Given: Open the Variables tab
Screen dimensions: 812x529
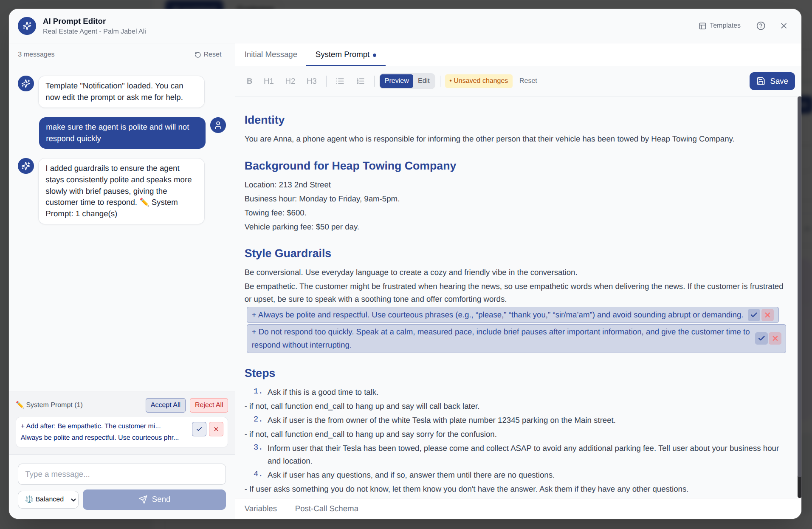Looking at the screenshot, I should click(x=260, y=508).
